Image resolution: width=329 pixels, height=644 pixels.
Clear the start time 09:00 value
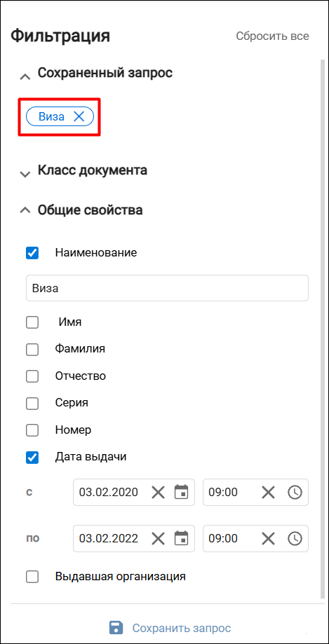click(268, 492)
